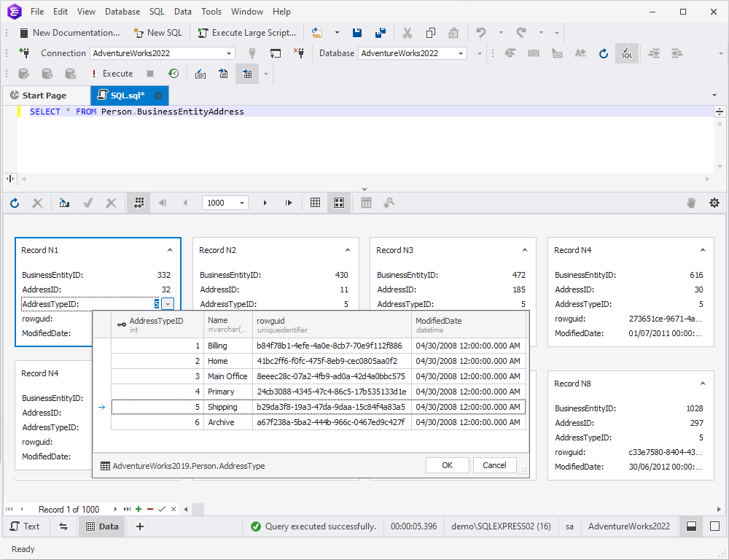Close the SQL.sql tab
729x560 pixels.
tap(158, 96)
